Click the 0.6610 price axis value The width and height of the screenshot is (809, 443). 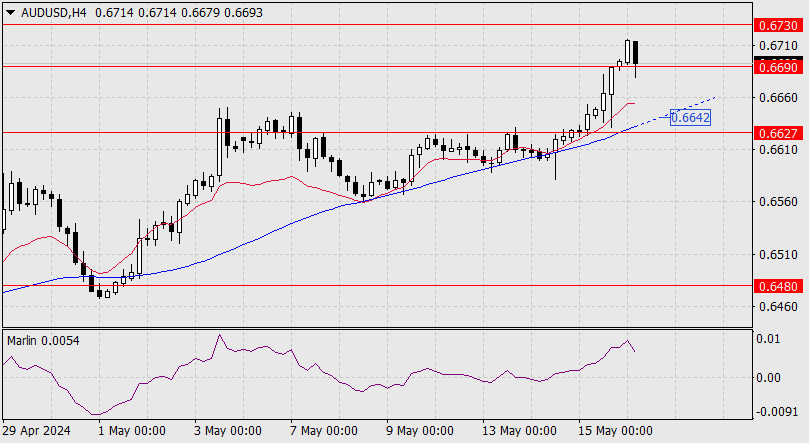coord(778,150)
